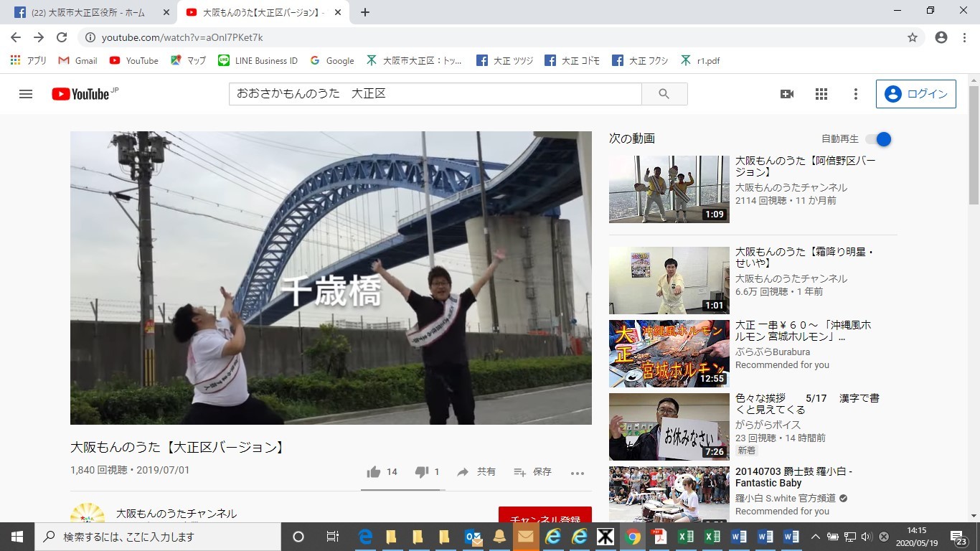This screenshot has width=980, height=551.
Task: Open the Windows Start menu
Action: click(16, 536)
